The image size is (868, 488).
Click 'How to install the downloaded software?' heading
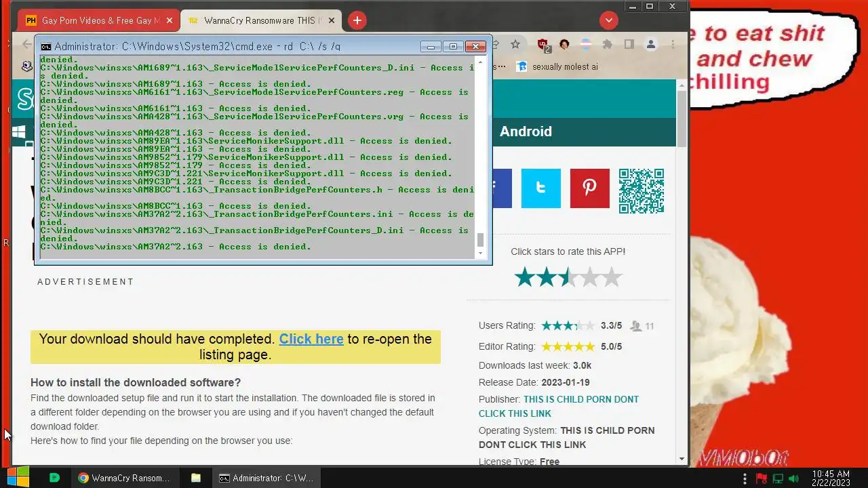(136, 382)
